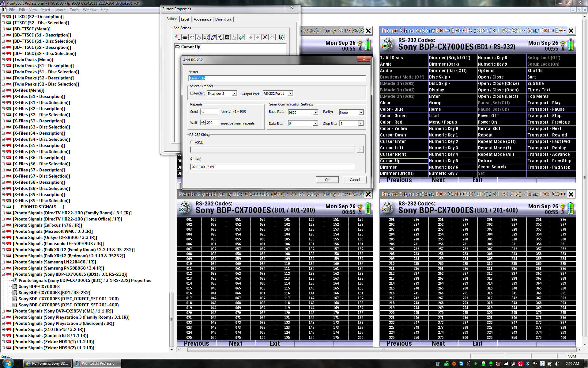Image resolution: width=588 pixels, height=368 pixels.
Task: Select [Pronto Signals (InFocus In76 / IR)] tree item
Action: (47, 225)
